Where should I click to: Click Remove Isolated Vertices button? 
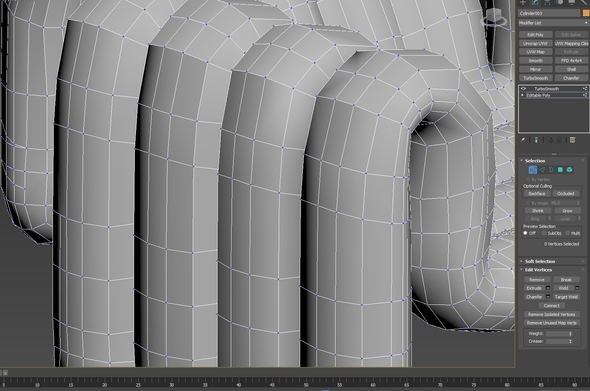click(551, 314)
